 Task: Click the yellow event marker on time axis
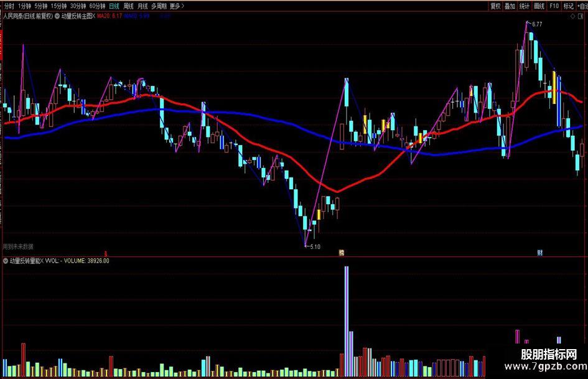(341, 253)
